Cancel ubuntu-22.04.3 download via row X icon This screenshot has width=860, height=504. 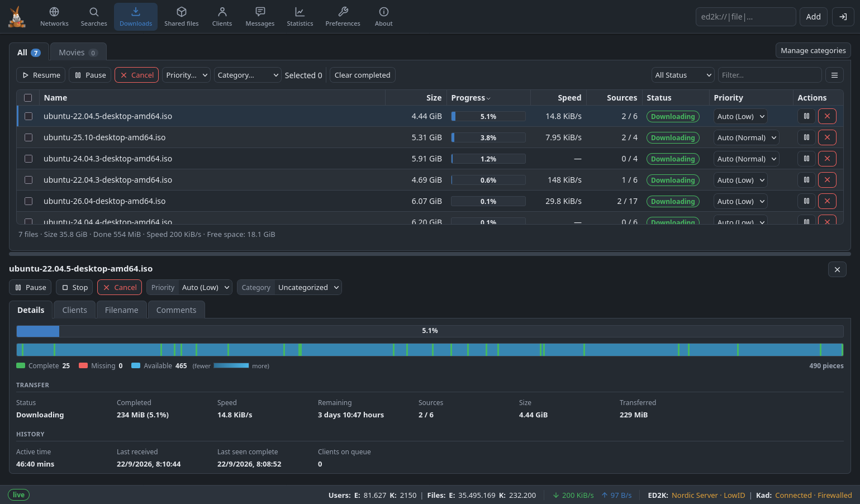click(x=827, y=180)
